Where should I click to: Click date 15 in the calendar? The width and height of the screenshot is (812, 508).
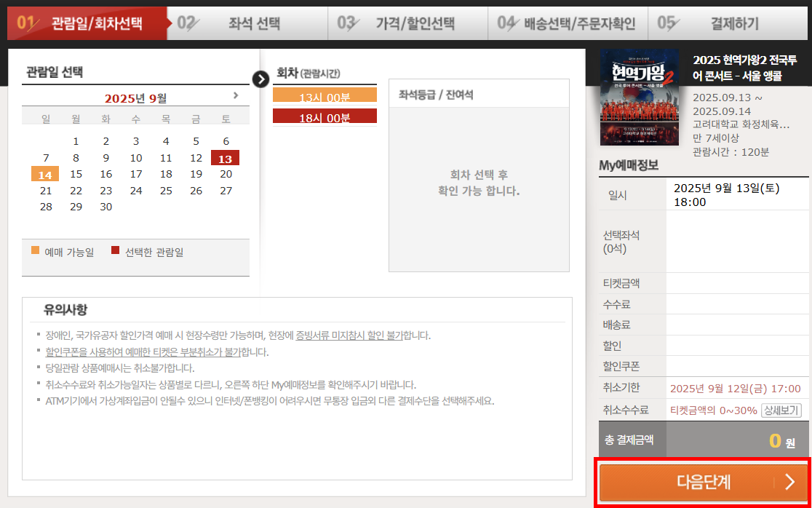click(x=76, y=174)
